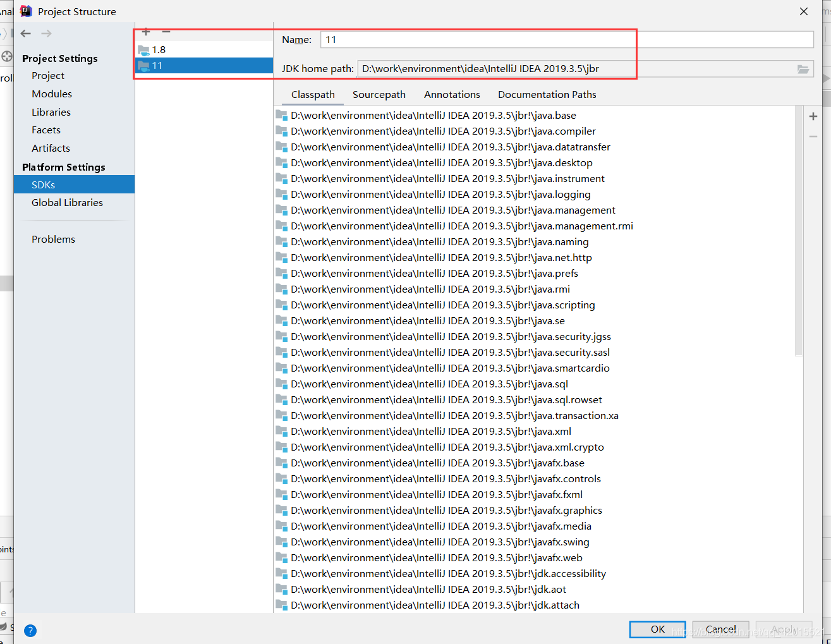
Task: Click the back navigation arrow
Action: (26, 33)
